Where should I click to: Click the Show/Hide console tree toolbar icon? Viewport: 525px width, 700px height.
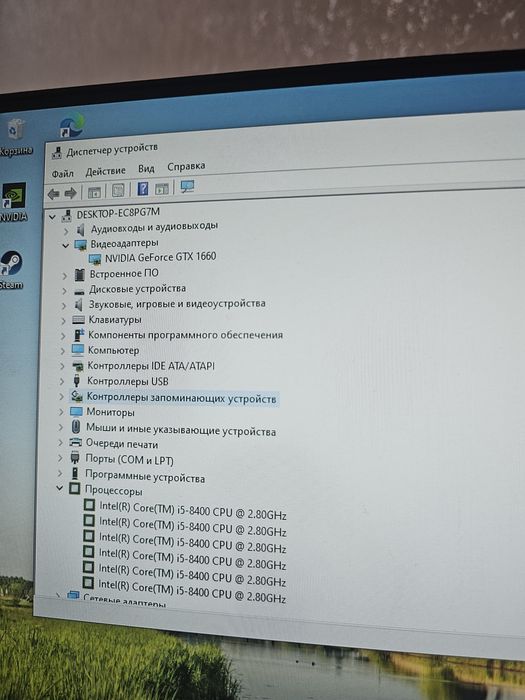point(94,192)
